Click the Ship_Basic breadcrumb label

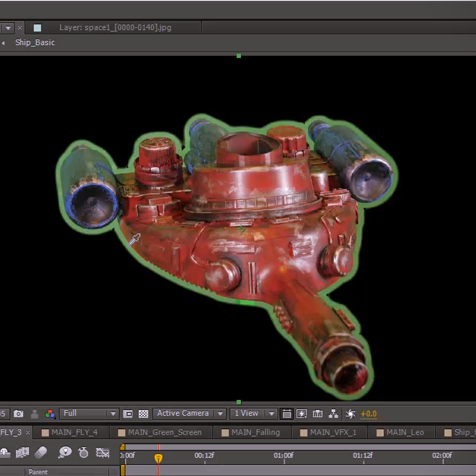tap(35, 43)
